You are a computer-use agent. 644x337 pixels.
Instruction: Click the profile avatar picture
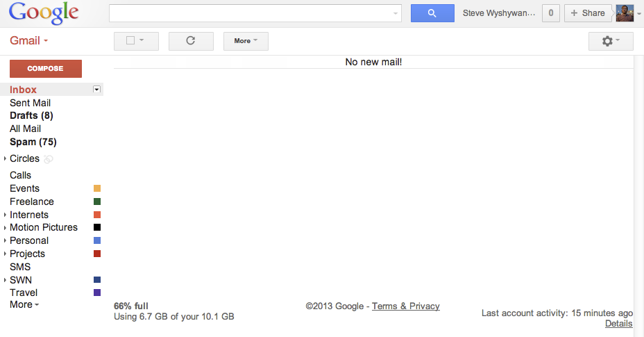point(625,13)
